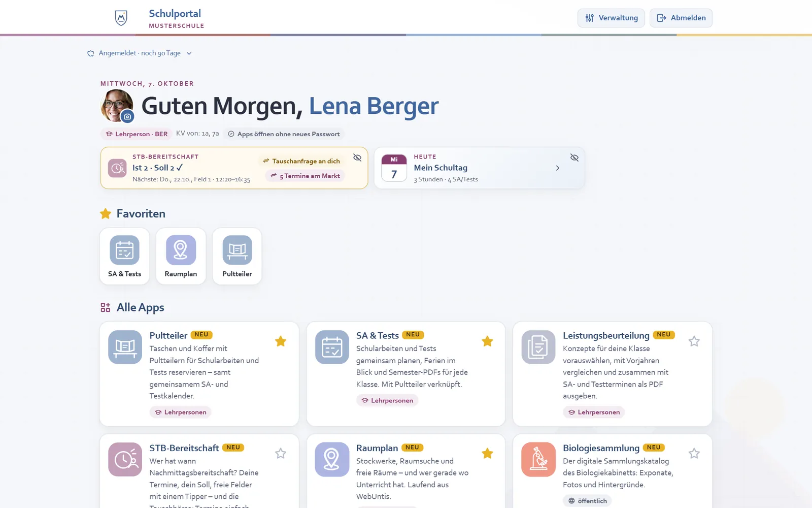812x508 pixels.
Task: Open the STB-Bereitschaft app card icon
Action: pyautogui.click(x=125, y=460)
